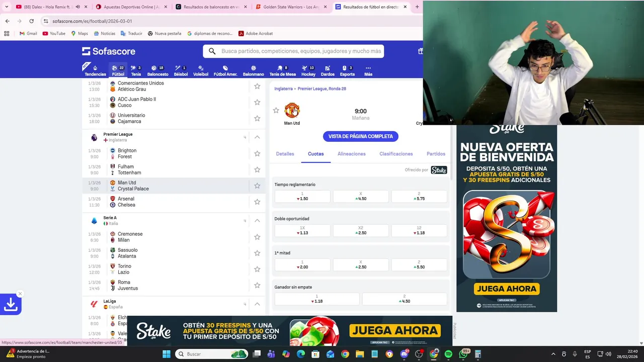Select the Baloncesto sport icon
Screen dimensions: 644x362
[x=157, y=70]
